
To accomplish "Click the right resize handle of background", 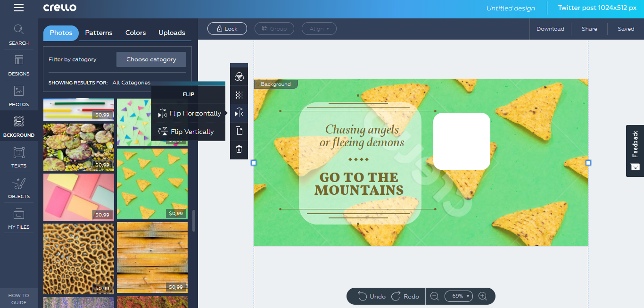I will (588, 163).
